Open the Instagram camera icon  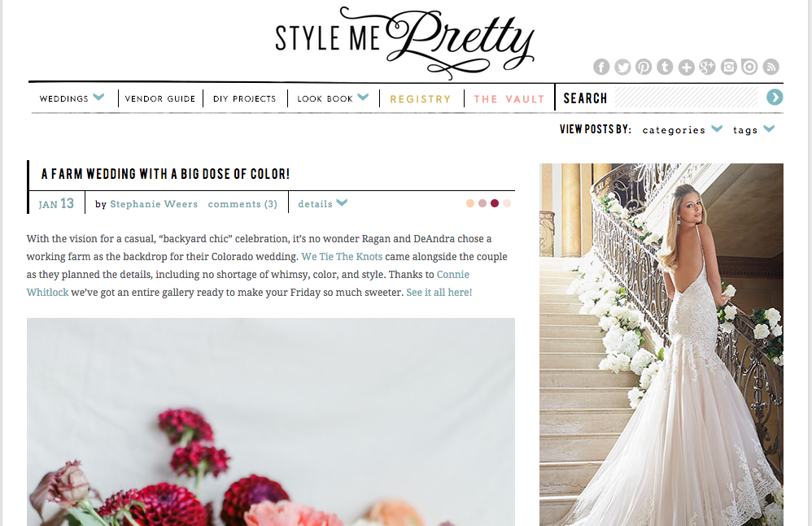tap(729, 67)
